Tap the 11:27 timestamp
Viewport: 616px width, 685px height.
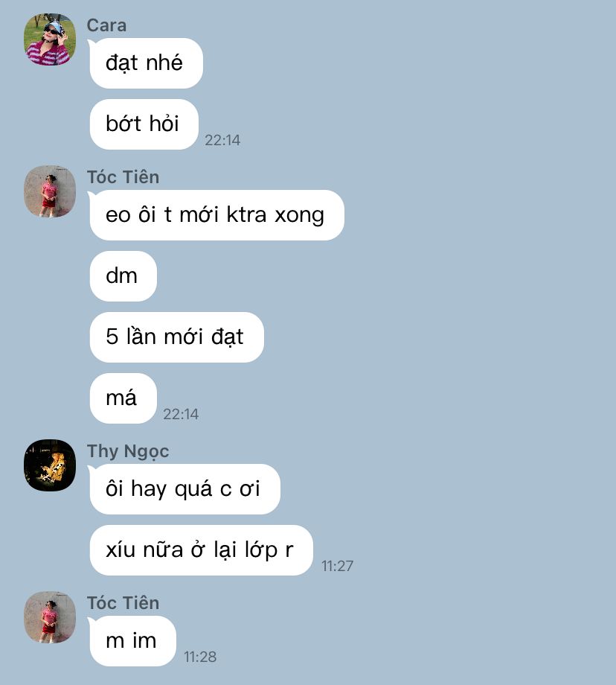[338, 566]
